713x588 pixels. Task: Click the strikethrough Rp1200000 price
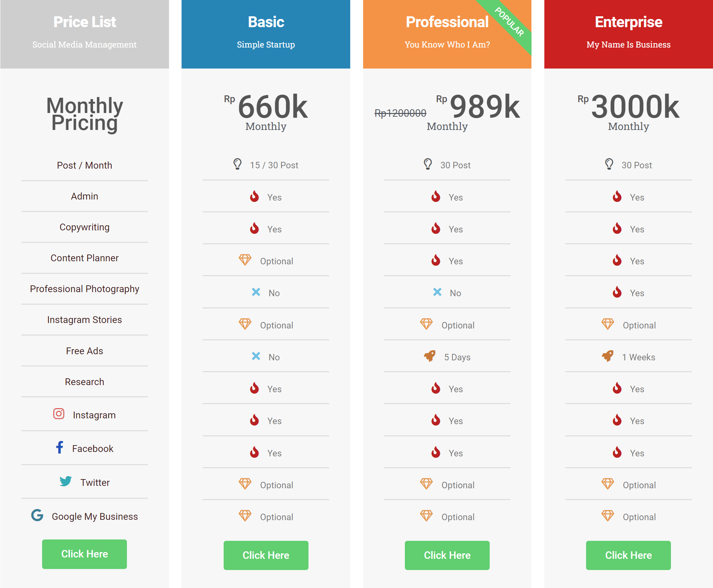(400, 113)
